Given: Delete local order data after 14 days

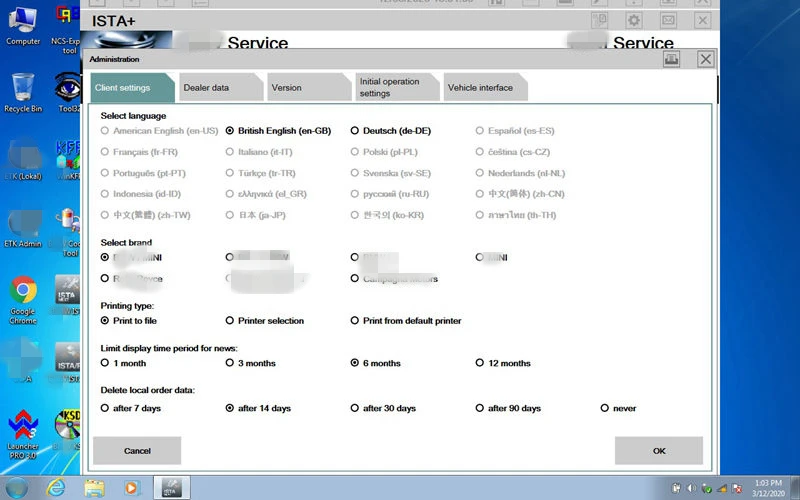Looking at the screenshot, I should pos(258,408).
